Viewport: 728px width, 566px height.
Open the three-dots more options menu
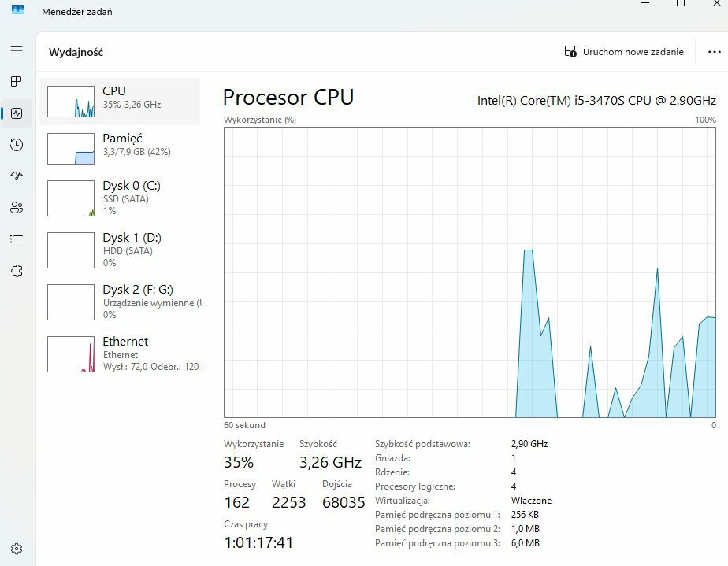tap(715, 52)
